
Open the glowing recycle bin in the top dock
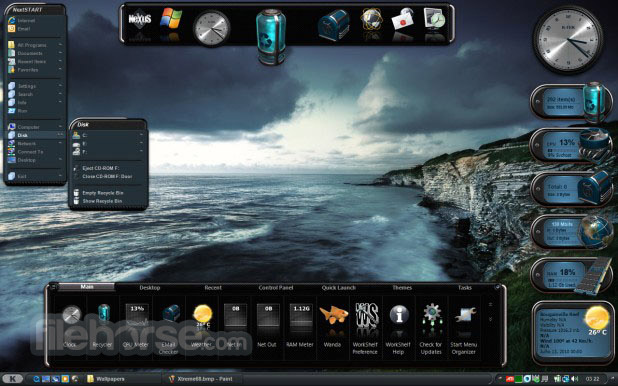[271, 37]
